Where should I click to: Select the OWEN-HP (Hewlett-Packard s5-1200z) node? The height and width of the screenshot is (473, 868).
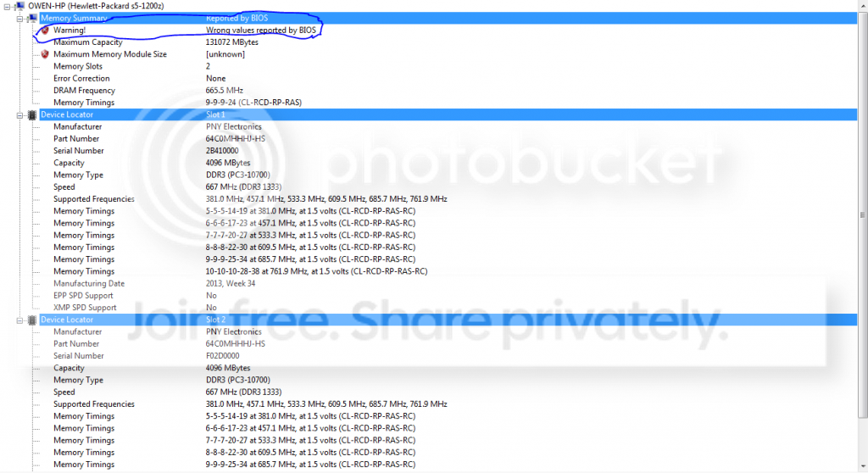click(96, 6)
